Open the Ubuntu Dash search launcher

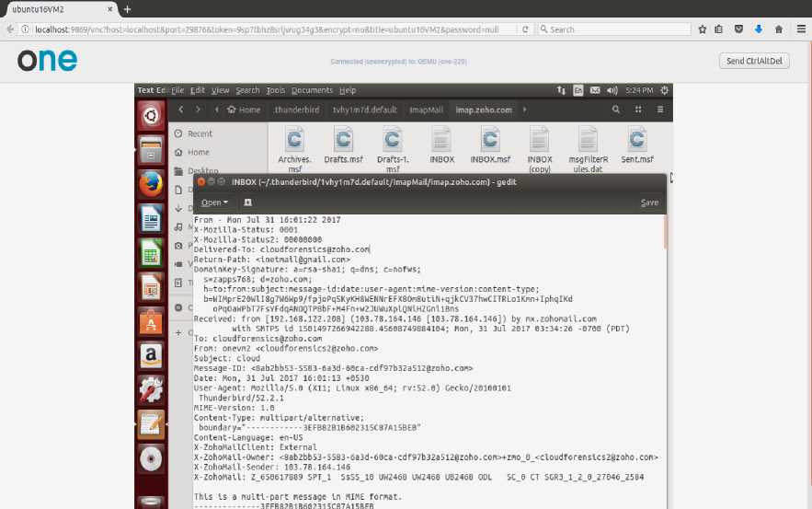pyautogui.click(x=151, y=115)
